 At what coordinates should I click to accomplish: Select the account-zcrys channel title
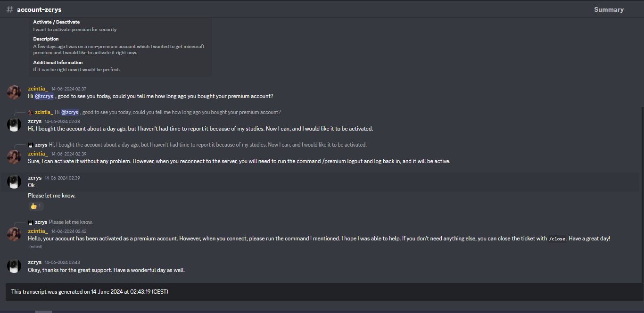pos(39,9)
